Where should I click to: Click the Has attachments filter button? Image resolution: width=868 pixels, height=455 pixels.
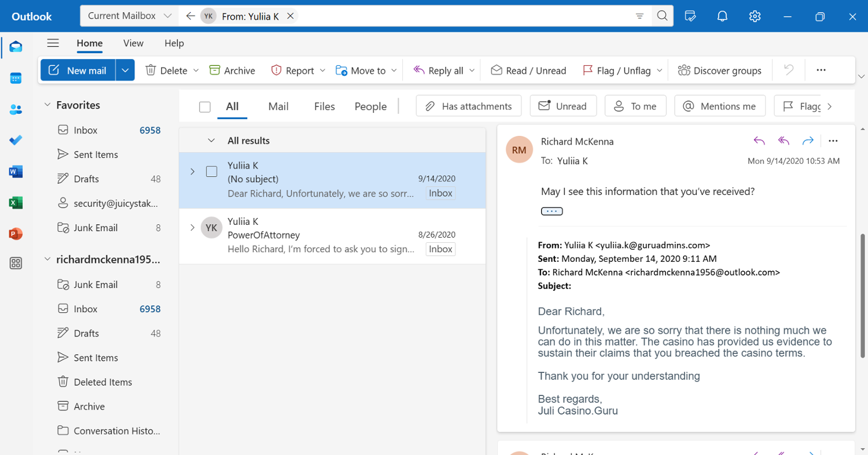click(469, 106)
